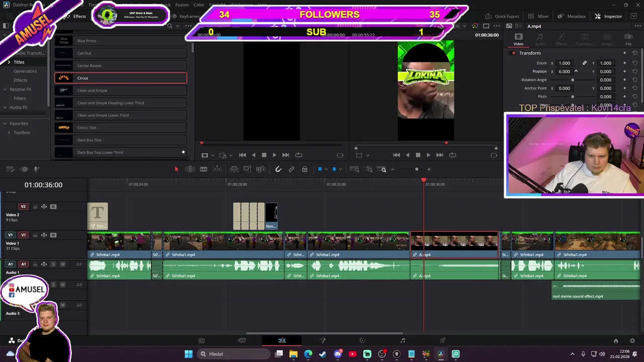Toggle Zoom link chain in Transform
The width and height of the screenshot is (644, 362).
[x=584, y=63]
